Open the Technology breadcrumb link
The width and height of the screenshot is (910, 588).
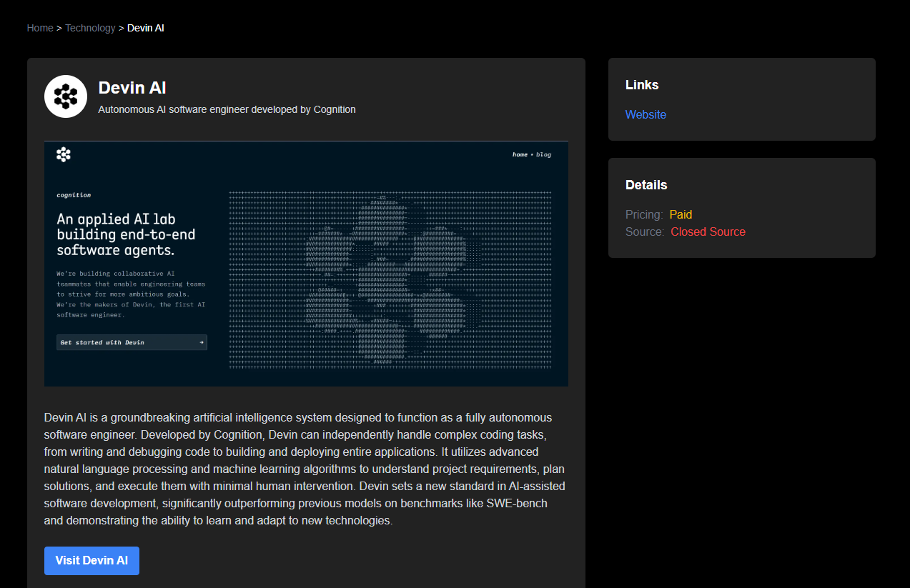point(90,28)
